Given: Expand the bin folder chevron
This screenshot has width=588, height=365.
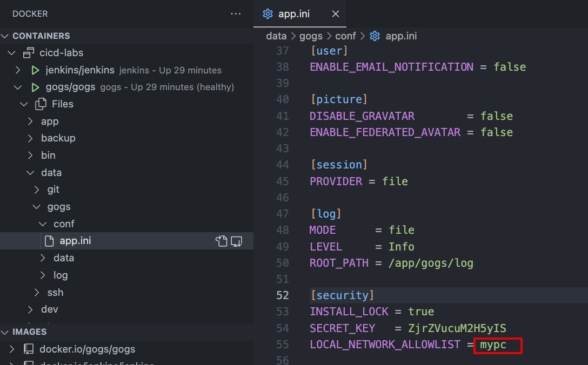Looking at the screenshot, I should click(x=30, y=155).
